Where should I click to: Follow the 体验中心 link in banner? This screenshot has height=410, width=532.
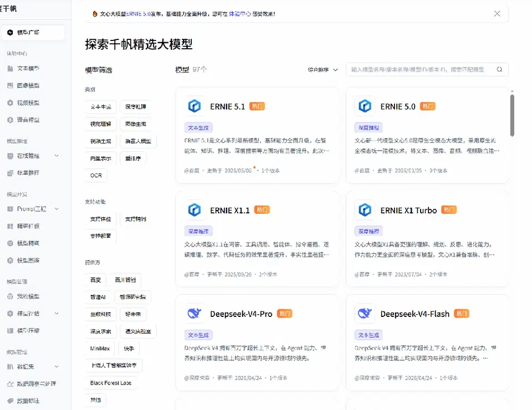click(x=240, y=14)
